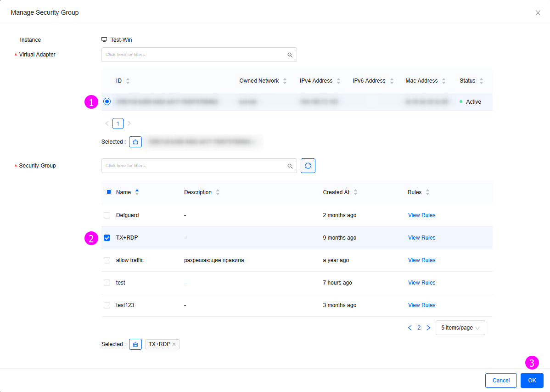View Rules for test group

point(421,283)
